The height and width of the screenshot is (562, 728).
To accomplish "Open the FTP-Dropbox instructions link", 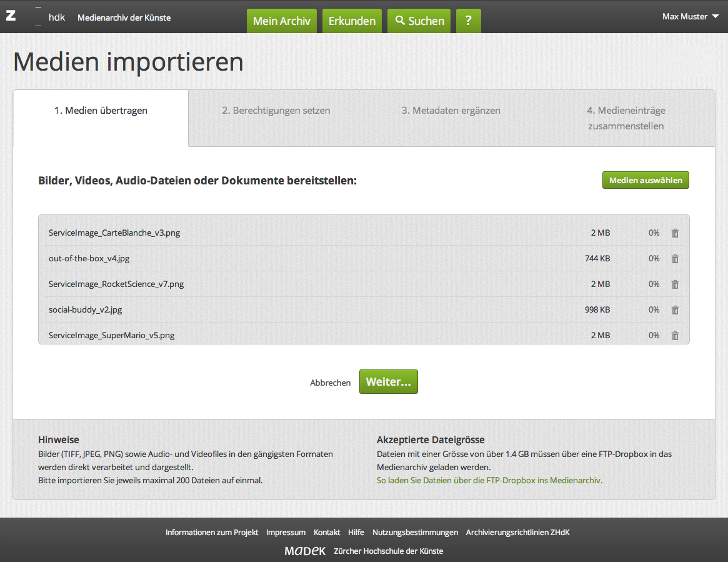I will (x=489, y=480).
